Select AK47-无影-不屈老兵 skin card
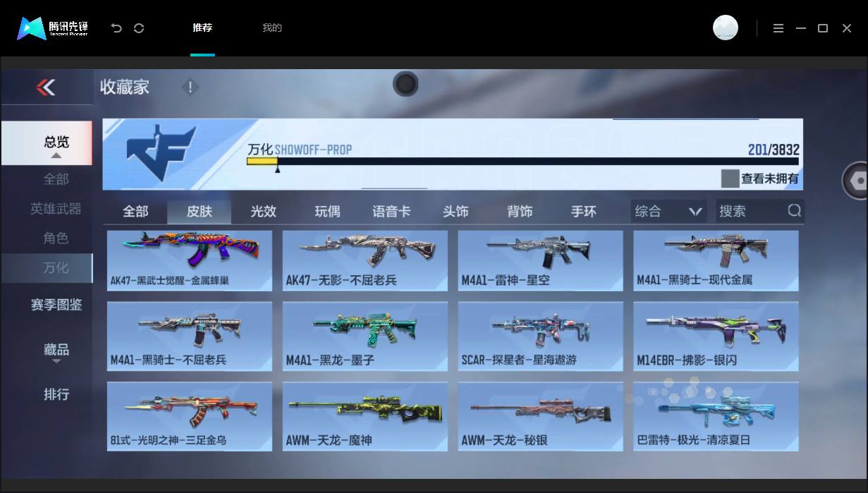This screenshot has height=493, width=868. 365,260
